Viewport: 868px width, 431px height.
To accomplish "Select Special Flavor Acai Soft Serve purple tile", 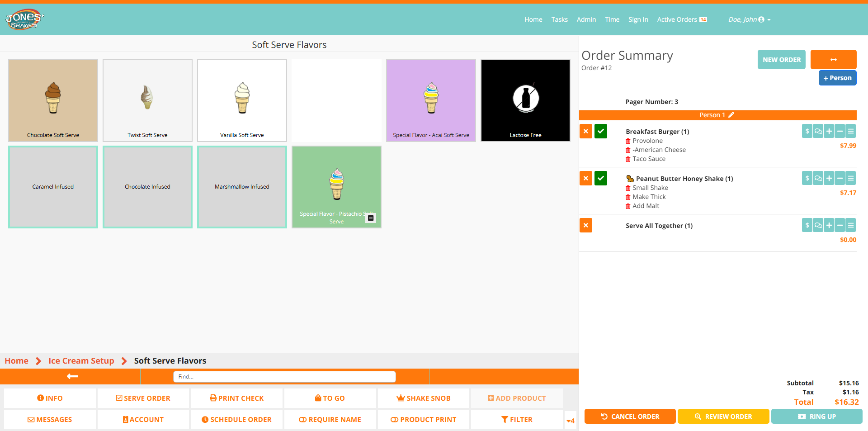I will tap(431, 100).
